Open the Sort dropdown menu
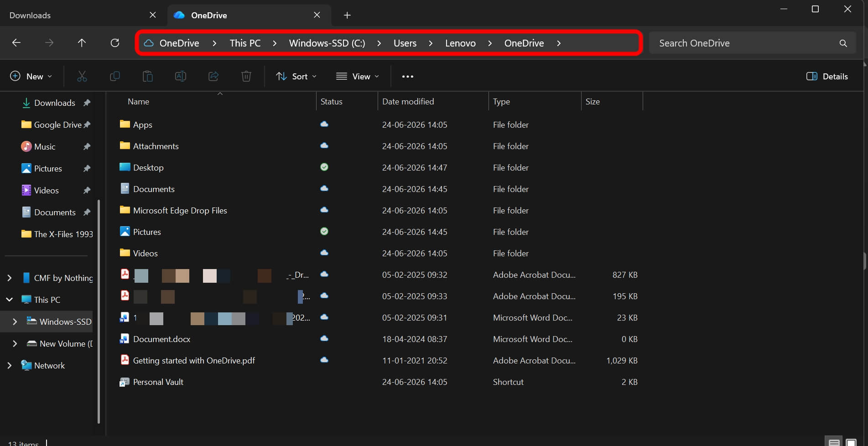The height and width of the screenshot is (446, 868). pos(296,77)
